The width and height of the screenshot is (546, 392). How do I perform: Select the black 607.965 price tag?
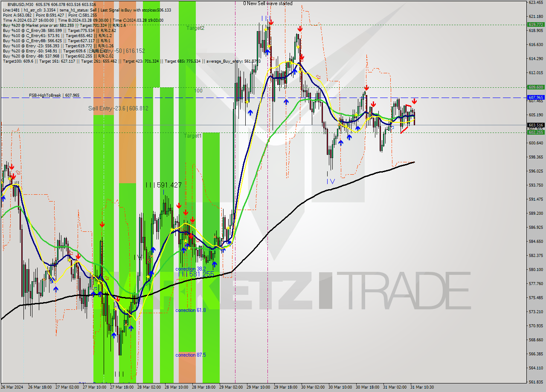(536, 97)
